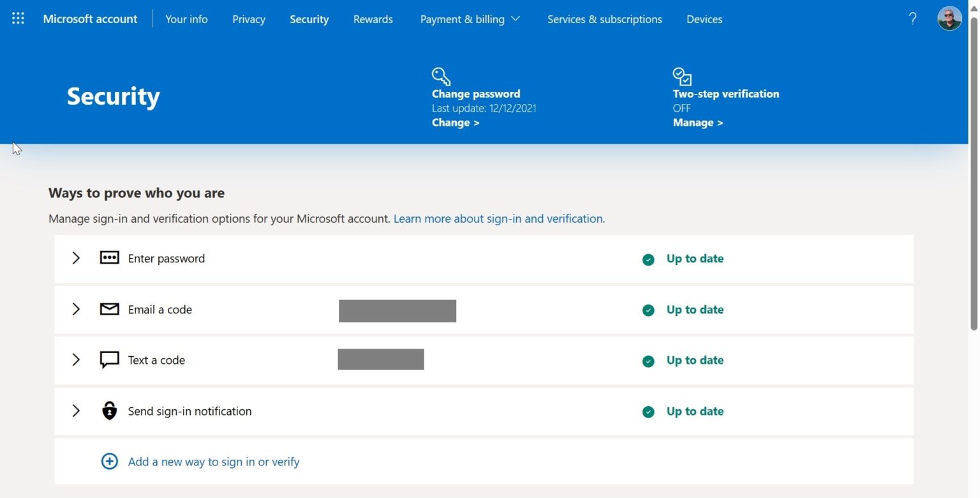
Task: Expand the Text a code row chevron
Action: click(76, 359)
